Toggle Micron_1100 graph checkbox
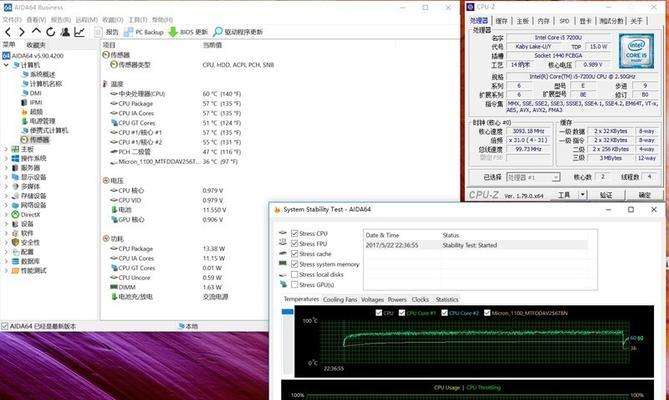 coord(487,313)
